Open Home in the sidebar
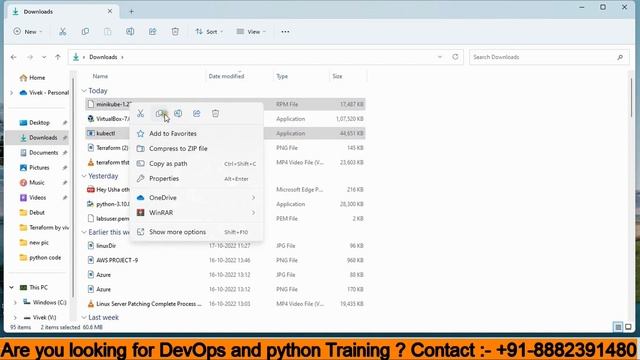Image resolution: width=640 pixels, height=360 pixels. click(x=37, y=78)
